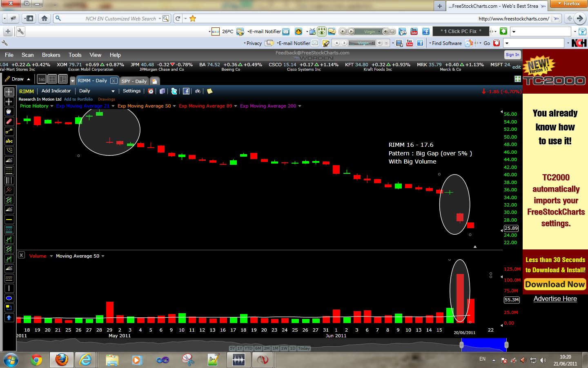Open the yellow sticky note icon

210,91
